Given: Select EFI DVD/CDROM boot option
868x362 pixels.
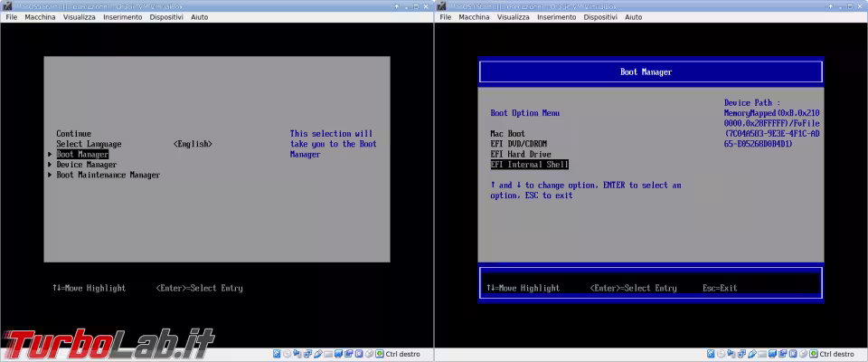Looking at the screenshot, I should point(519,144).
